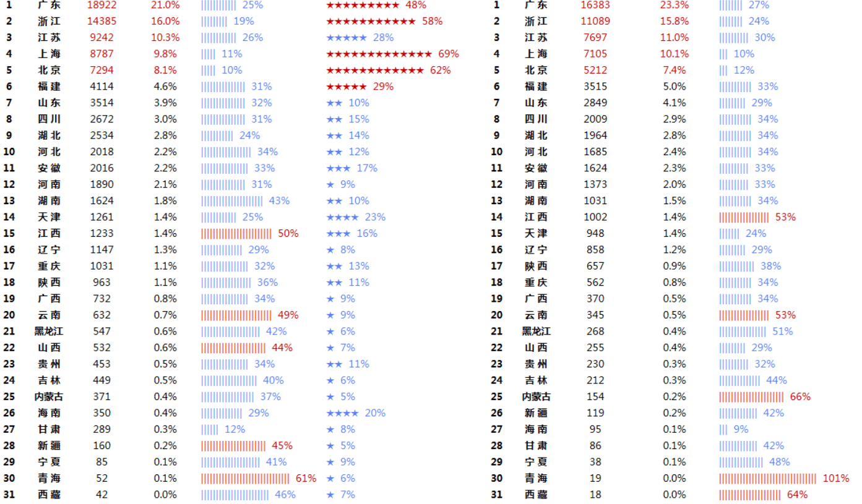Click the number 8787 for 上海
Viewport: 862px width, 504px height.
tap(101, 54)
